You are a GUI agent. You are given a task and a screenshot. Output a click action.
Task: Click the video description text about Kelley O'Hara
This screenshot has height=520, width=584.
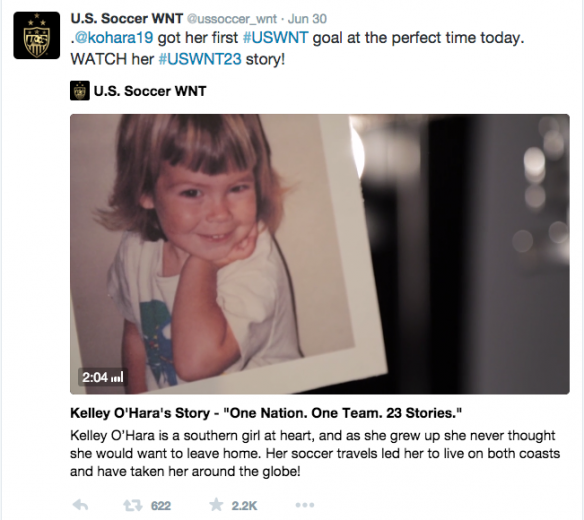[x=315, y=453]
